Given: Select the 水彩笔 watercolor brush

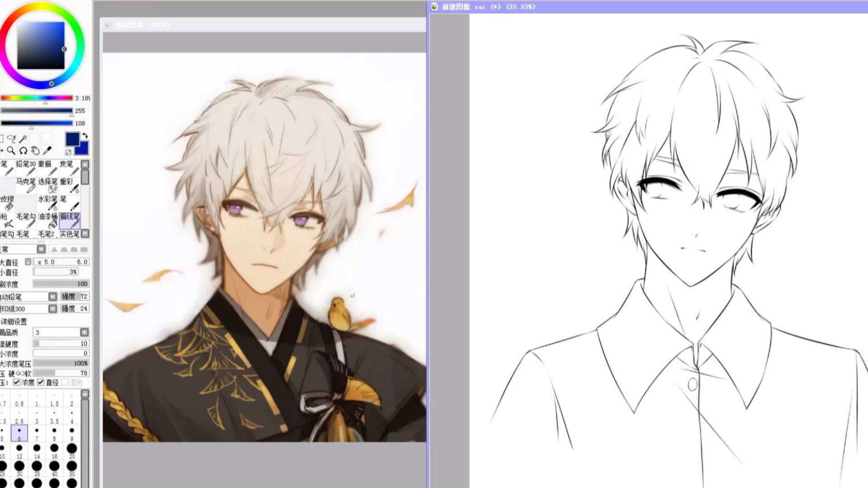Looking at the screenshot, I should 47,203.
